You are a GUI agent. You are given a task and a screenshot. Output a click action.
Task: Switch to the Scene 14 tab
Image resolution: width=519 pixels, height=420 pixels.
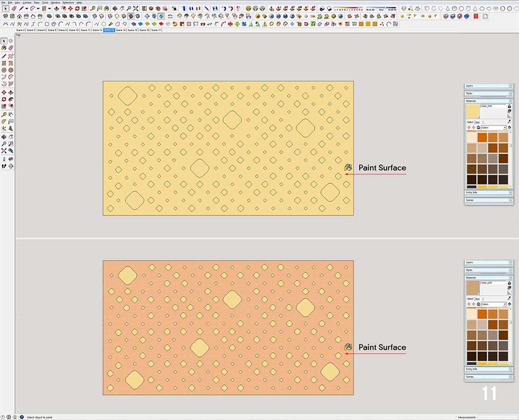click(121, 30)
